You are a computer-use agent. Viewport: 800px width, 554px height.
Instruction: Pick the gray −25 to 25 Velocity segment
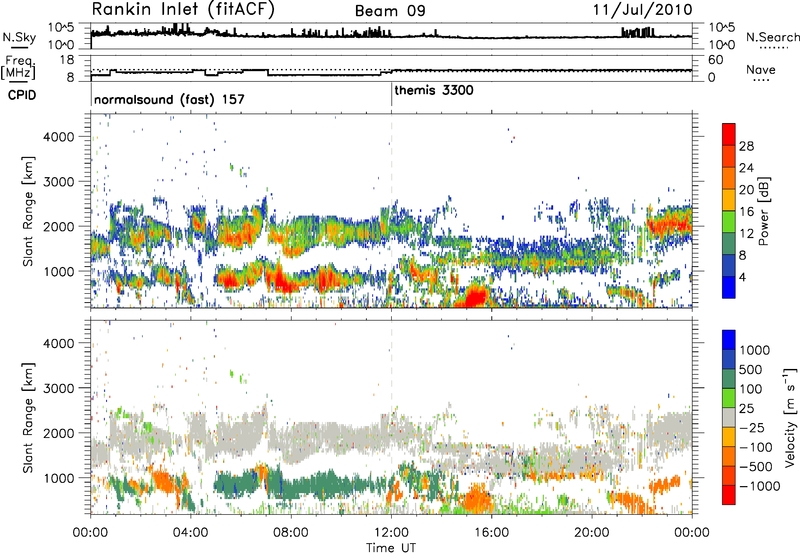[x=729, y=417]
